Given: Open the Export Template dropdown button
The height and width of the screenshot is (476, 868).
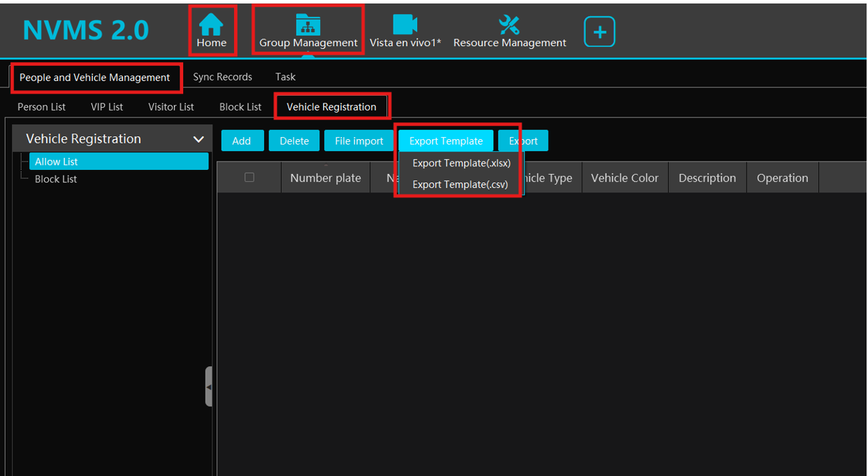Looking at the screenshot, I should pos(446,140).
